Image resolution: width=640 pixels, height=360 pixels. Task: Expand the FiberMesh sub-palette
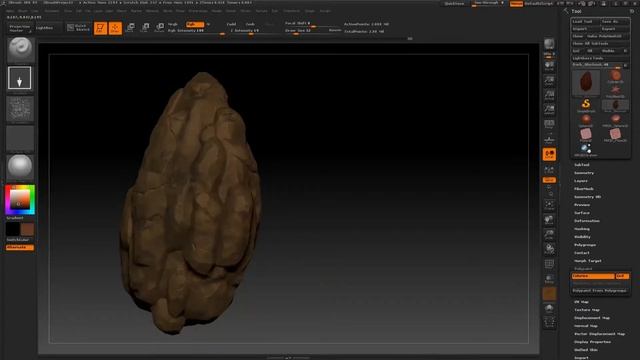[x=584, y=189]
